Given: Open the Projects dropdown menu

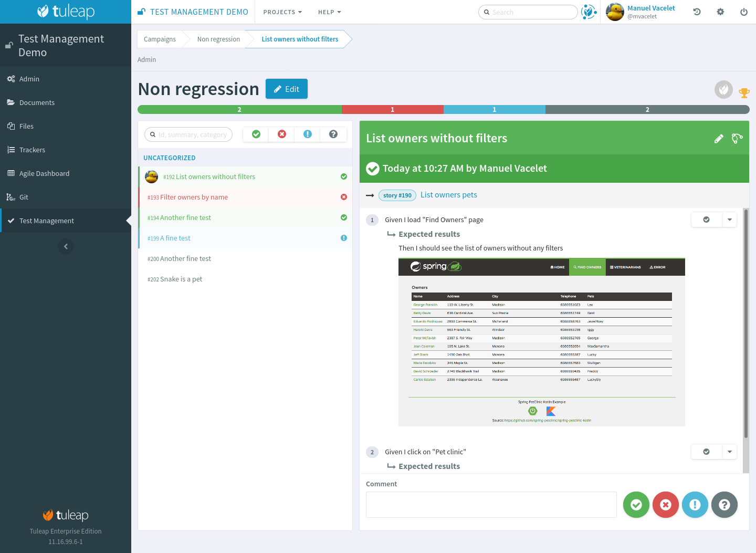Looking at the screenshot, I should tap(282, 12).
